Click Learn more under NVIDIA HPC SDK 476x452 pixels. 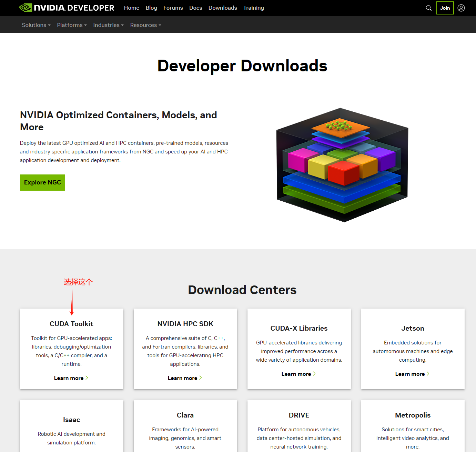(185, 378)
